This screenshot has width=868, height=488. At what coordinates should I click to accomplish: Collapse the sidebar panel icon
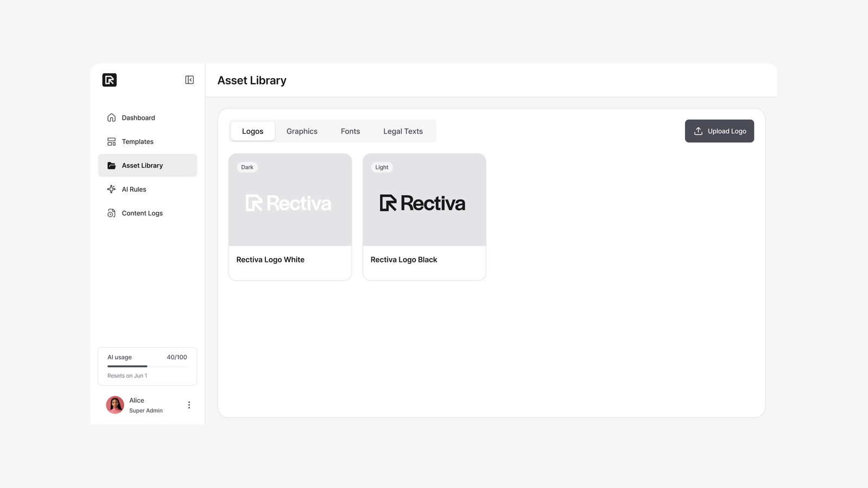[189, 80]
